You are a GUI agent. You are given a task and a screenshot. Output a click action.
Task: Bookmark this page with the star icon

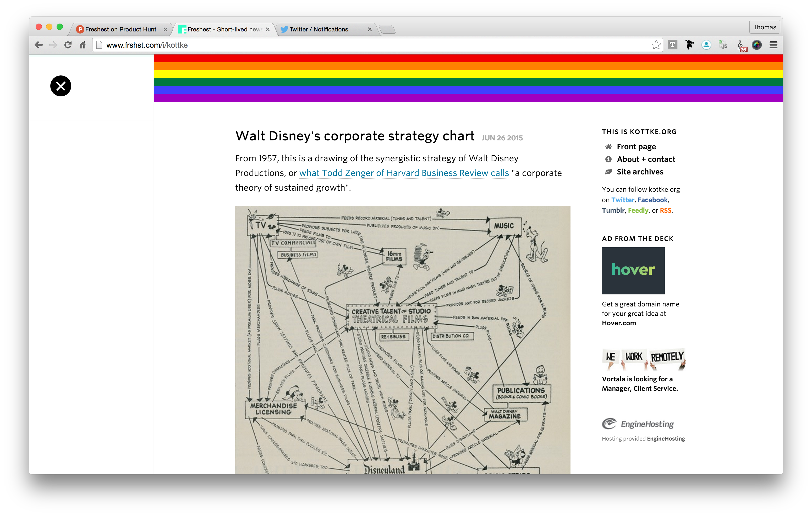click(x=656, y=45)
